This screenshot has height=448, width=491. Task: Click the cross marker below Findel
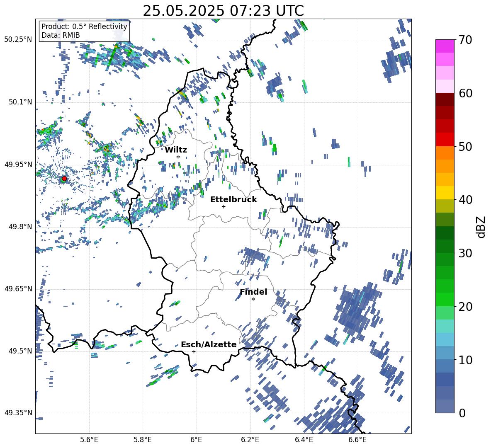(253, 299)
